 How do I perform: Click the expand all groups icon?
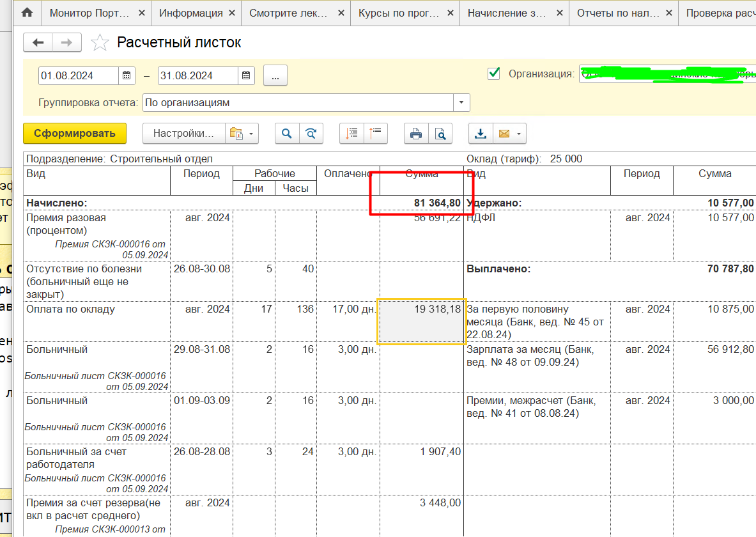(x=351, y=134)
